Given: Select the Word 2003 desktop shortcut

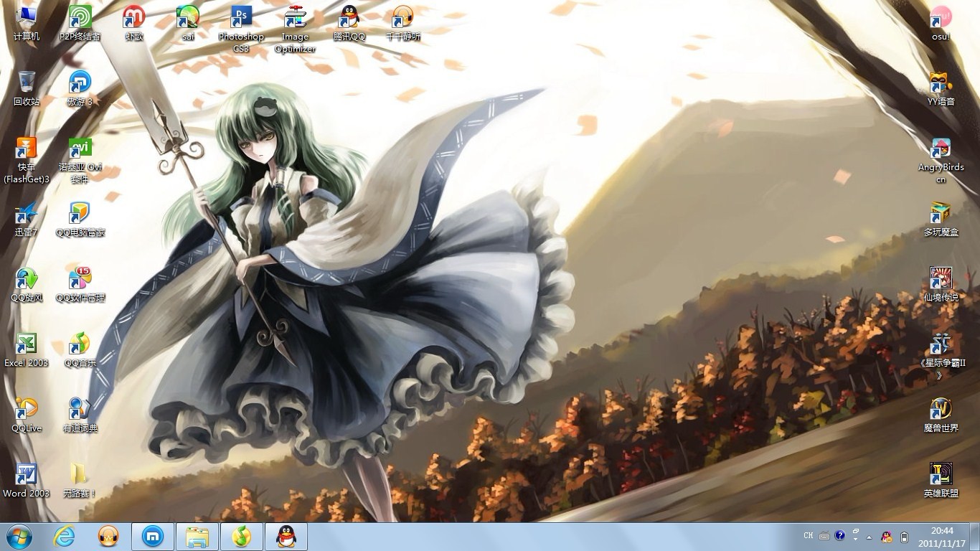Looking at the screenshot, I should coord(27,475).
